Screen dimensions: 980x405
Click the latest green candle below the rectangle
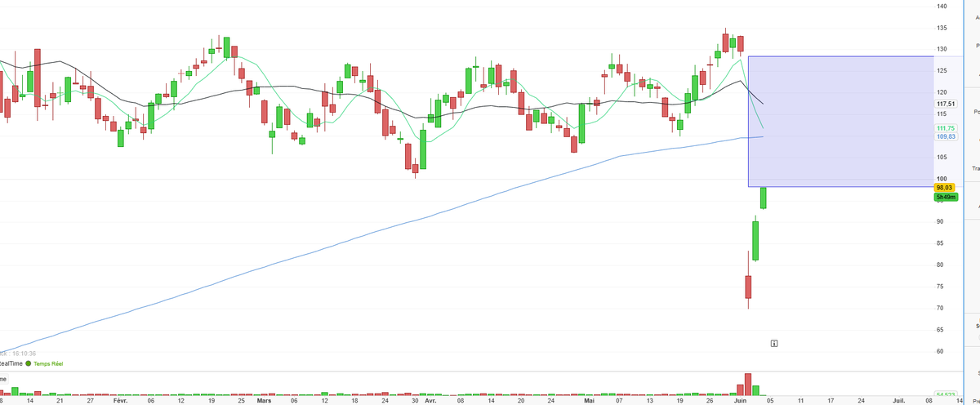click(764, 198)
